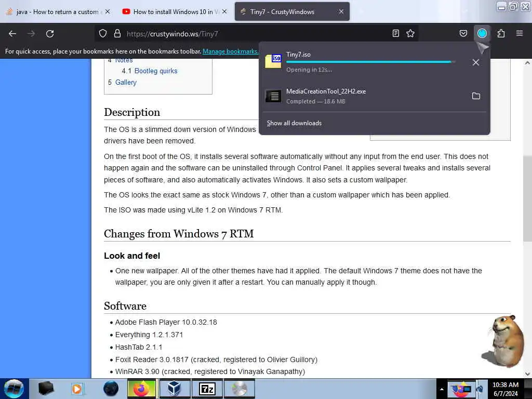Open the black box taskbar application

coord(46,389)
